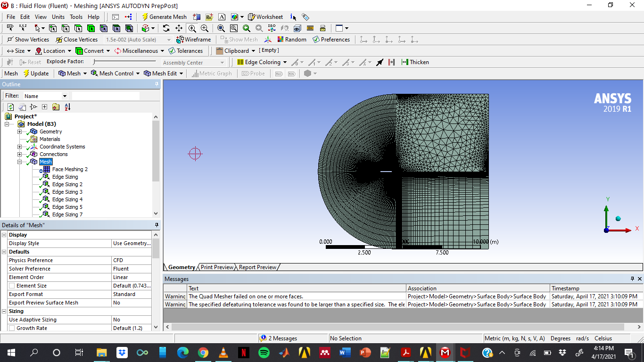Select the Pan view tool
Screen dimensions: 644x362
click(179, 28)
